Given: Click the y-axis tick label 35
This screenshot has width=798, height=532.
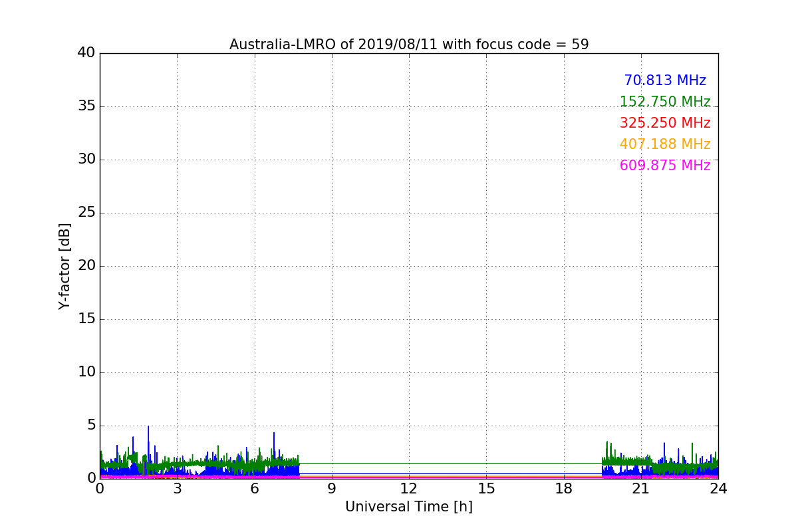Looking at the screenshot, I should coord(86,106).
